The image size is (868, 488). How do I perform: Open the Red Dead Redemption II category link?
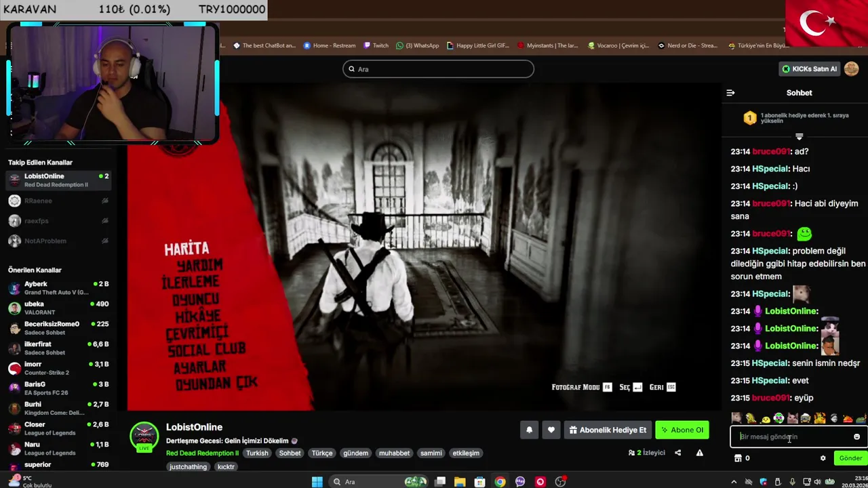tap(202, 453)
